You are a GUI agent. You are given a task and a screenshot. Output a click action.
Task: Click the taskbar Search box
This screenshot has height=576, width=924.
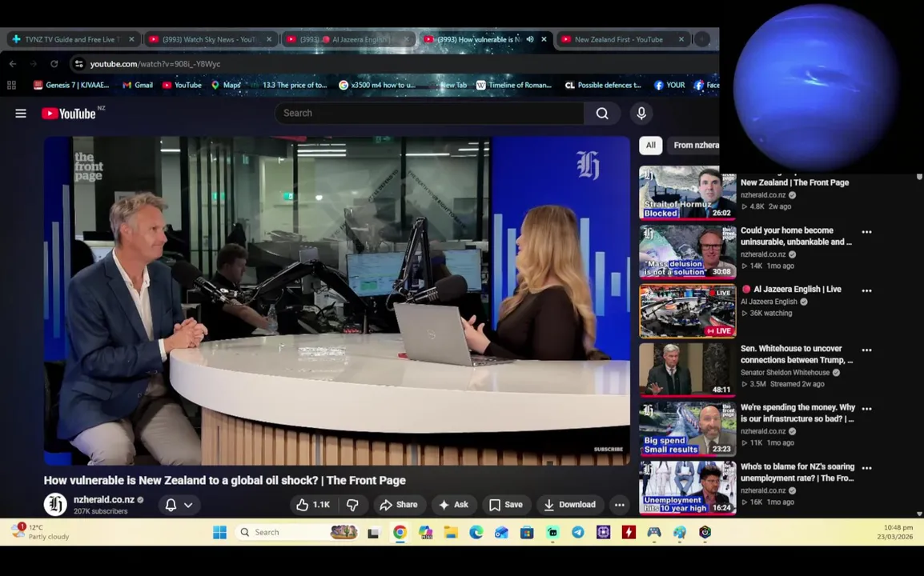(x=297, y=533)
